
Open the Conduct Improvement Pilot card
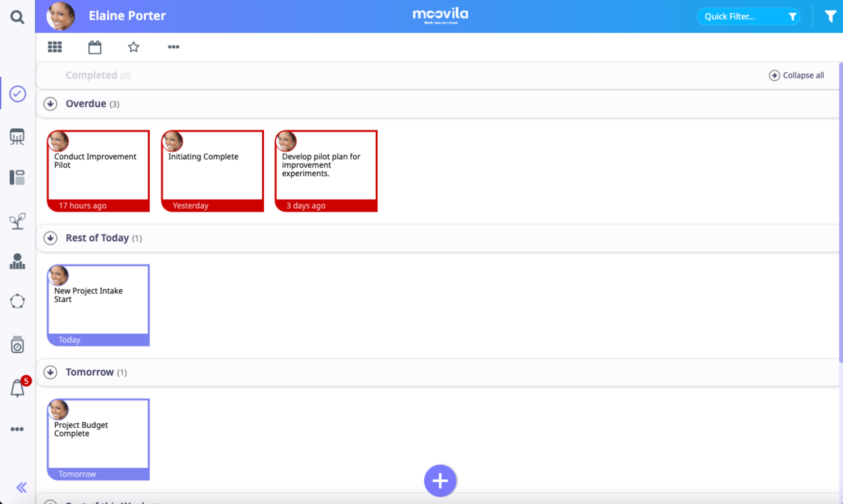pos(98,171)
